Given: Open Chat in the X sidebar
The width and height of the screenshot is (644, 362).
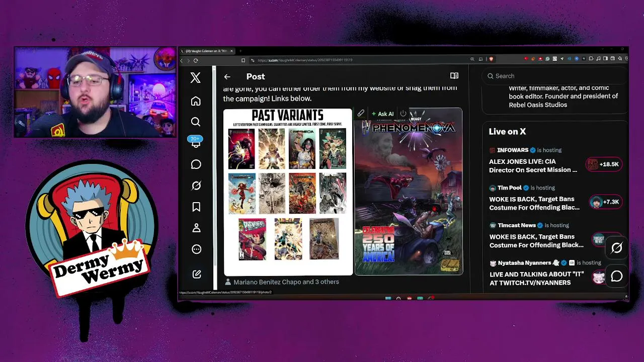Looking at the screenshot, I should tap(196, 164).
